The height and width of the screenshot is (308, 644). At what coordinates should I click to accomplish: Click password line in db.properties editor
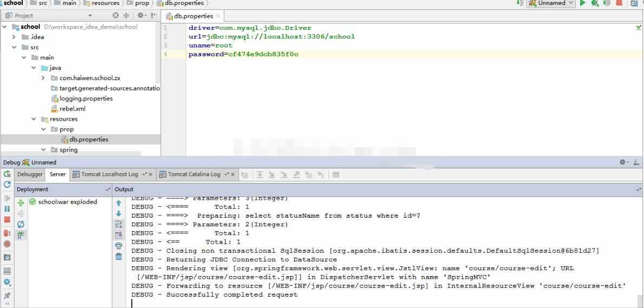[243, 54]
